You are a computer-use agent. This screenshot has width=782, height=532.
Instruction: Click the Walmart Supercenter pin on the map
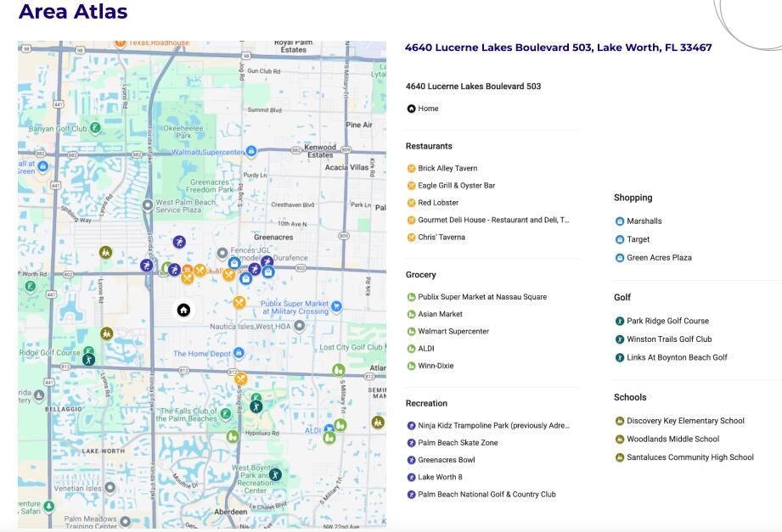[x=251, y=152]
